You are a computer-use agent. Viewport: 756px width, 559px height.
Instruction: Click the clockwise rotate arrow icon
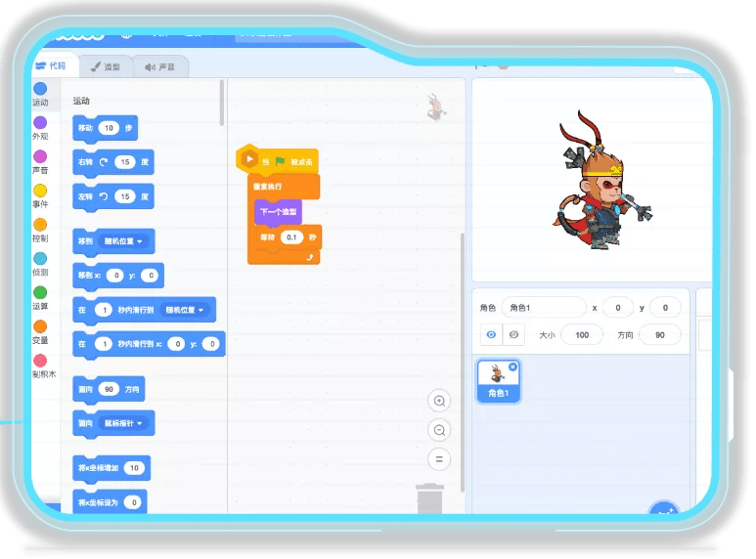click(103, 162)
